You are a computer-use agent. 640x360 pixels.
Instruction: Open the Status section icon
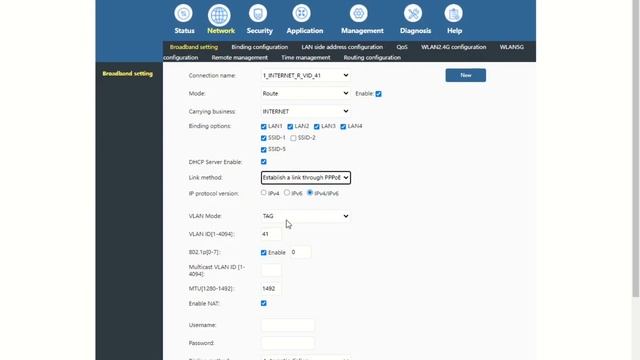click(184, 14)
